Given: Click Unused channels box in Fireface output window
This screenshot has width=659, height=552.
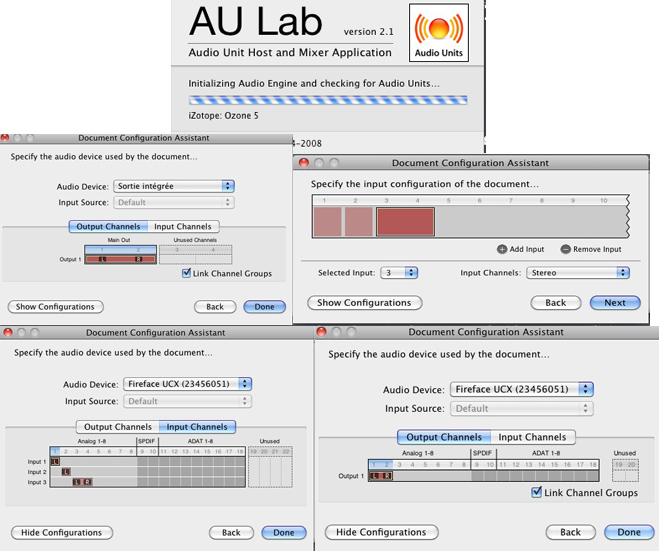Looking at the screenshot, I should pyautogui.click(x=625, y=470).
